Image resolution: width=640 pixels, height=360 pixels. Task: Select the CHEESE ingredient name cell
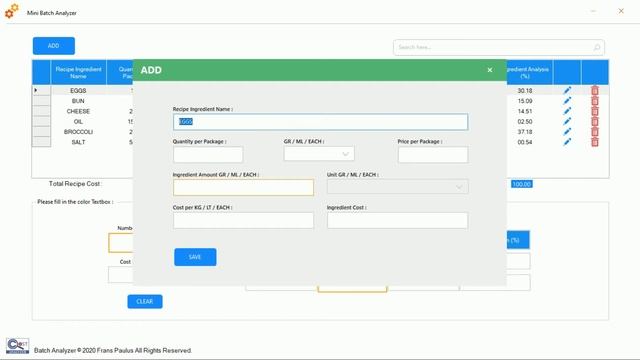tap(78, 111)
